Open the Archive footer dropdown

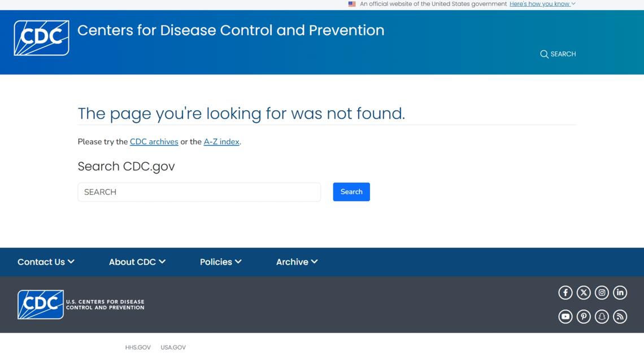click(297, 262)
